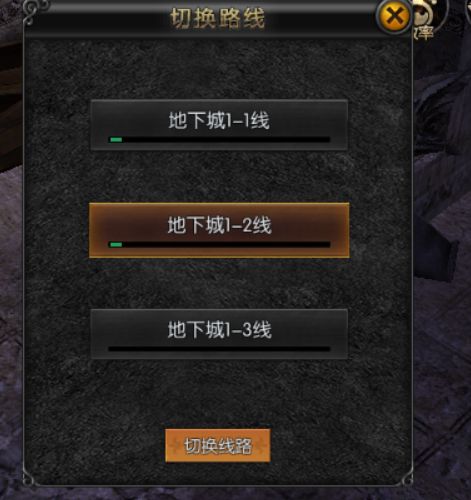The image size is (471, 500).
Task: Click the 切换路线 dialog title text
Action: tap(218, 18)
